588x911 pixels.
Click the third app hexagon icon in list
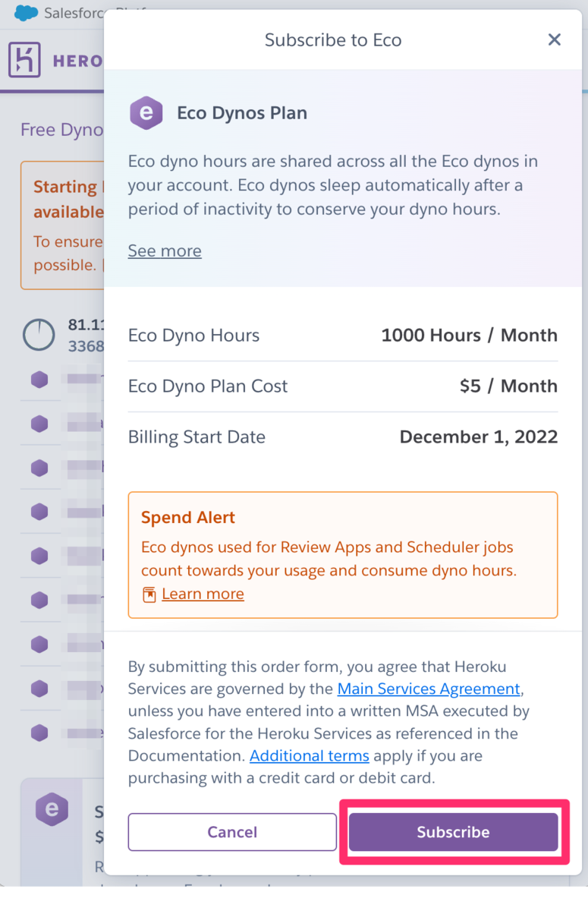39,468
